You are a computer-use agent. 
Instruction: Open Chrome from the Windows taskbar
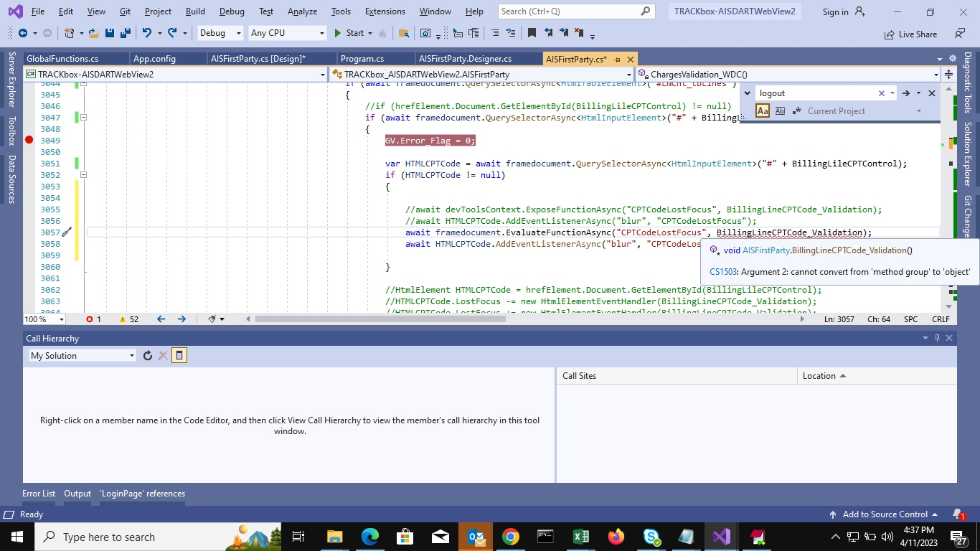tap(510, 537)
